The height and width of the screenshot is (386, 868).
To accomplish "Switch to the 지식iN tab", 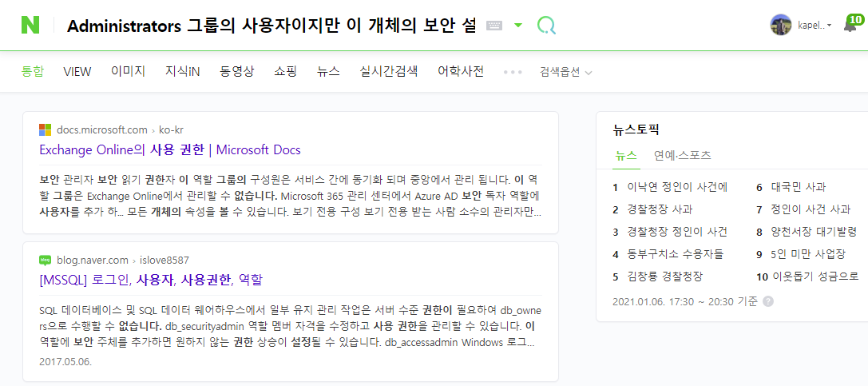I will pos(182,71).
